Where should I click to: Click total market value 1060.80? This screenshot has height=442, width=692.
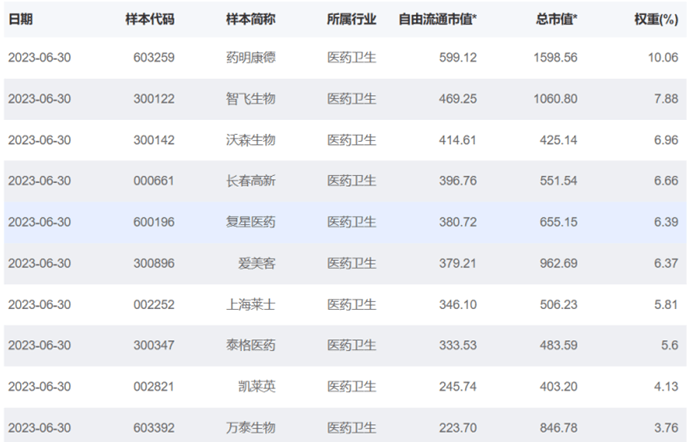(556, 98)
